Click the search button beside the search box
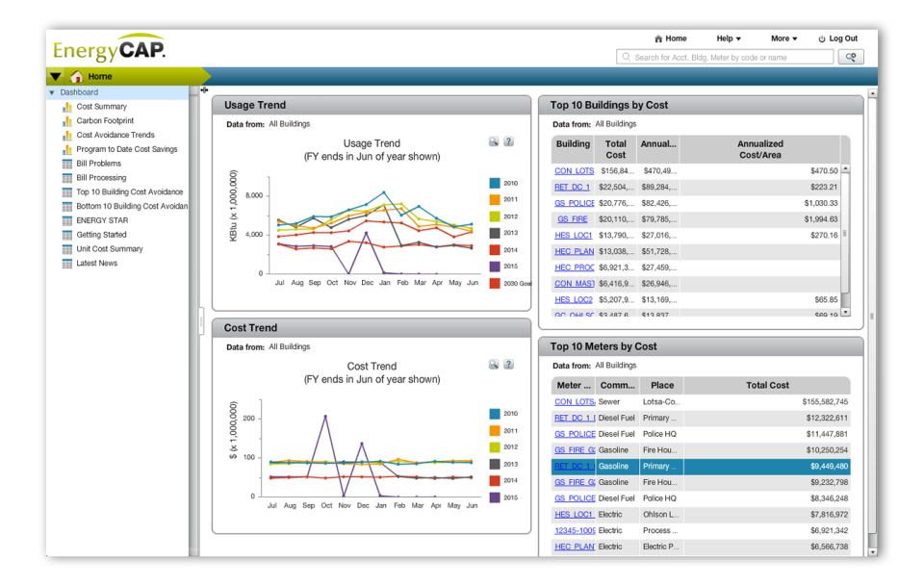The image size is (924, 586). coord(851,57)
